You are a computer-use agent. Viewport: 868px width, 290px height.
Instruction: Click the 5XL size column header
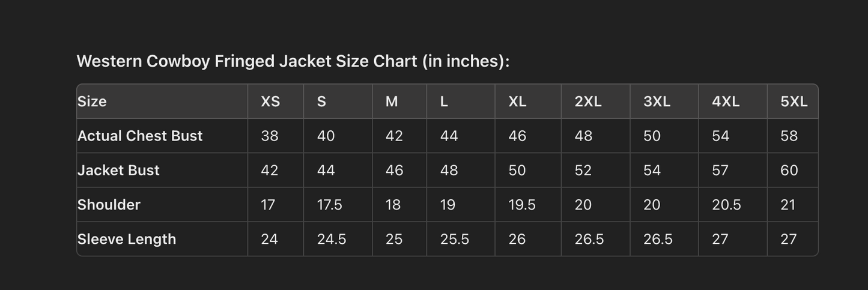pyautogui.click(x=794, y=101)
